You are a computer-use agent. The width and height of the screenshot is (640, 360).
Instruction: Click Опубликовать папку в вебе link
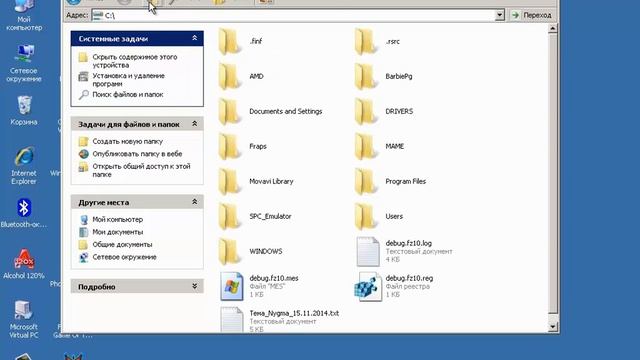click(x=137, y=154)
